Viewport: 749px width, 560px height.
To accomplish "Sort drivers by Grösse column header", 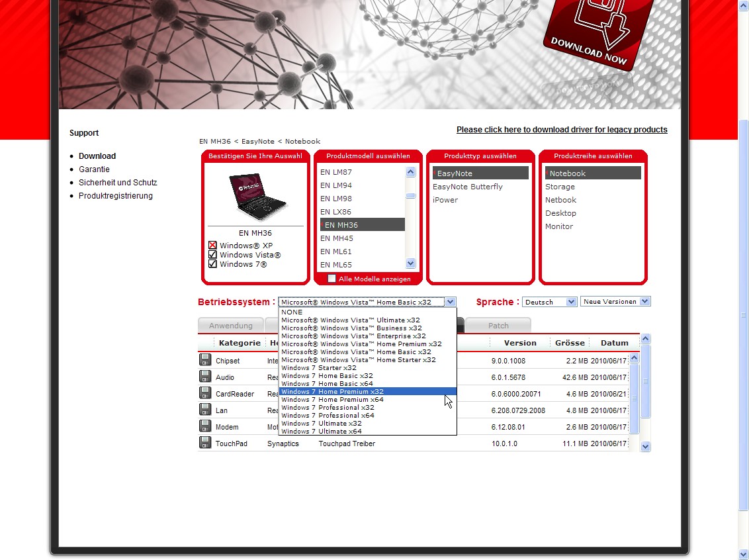I will pyautogui.click(x=570, y=343).
